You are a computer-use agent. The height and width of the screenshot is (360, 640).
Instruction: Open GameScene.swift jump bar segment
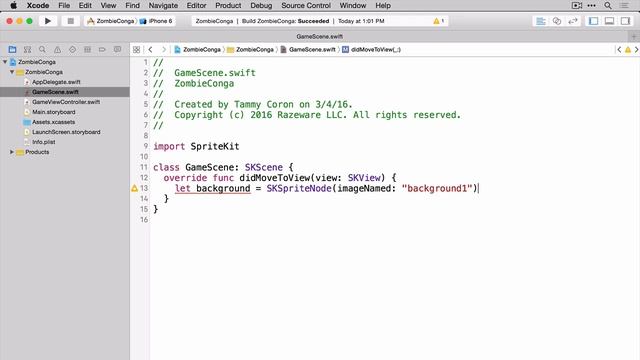coord(308,49)
